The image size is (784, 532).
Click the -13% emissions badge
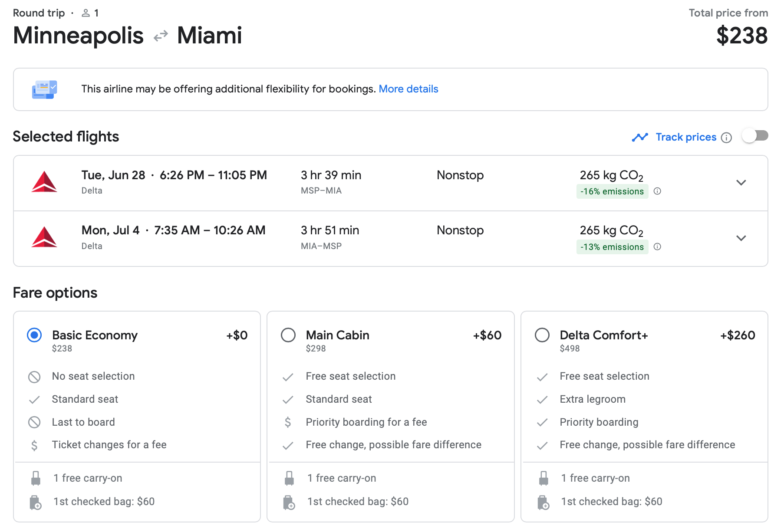click(612, 247)
